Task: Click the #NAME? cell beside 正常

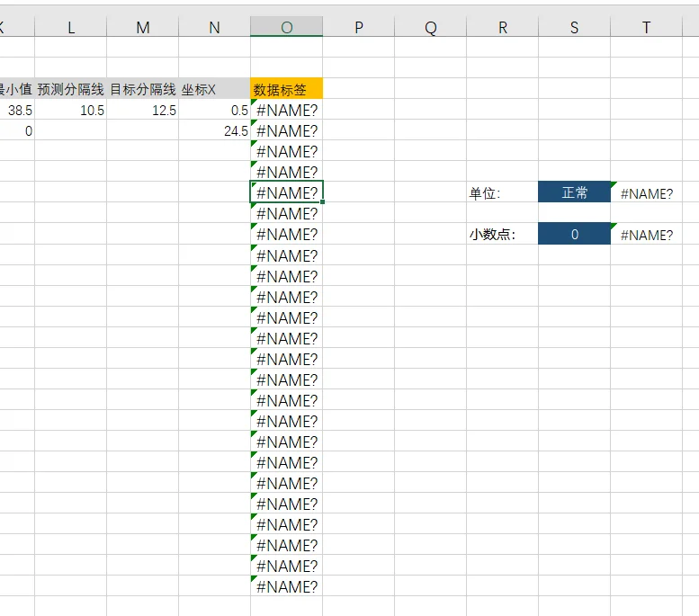Action: coord(647,192)
